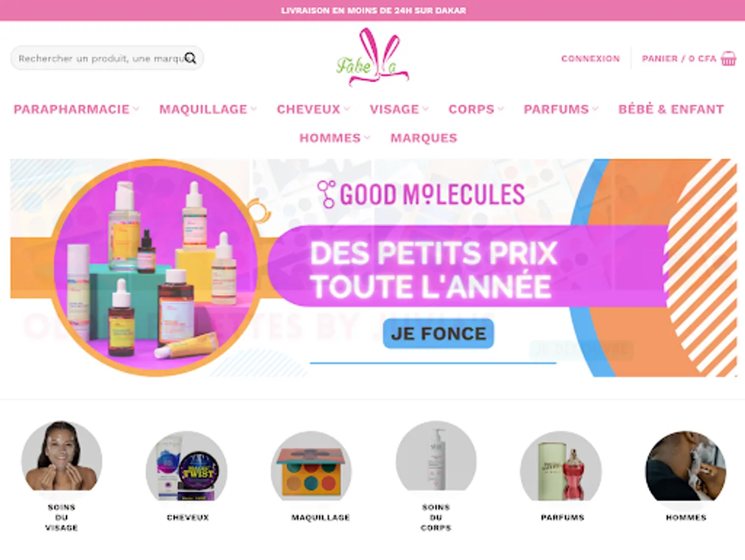This screenshot has width=745, height=560.
Task: Expand the Visage navigation dropdown
Action: pos(399,110)
